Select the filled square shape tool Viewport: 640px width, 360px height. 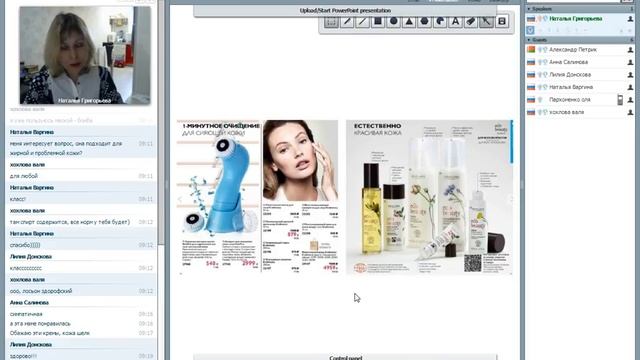pyautogui.click(x=378, y=21)
